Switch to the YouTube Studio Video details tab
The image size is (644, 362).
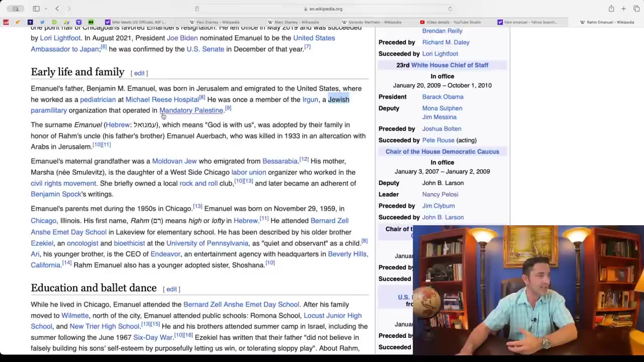pyautogui.click(x=450, y=22)
